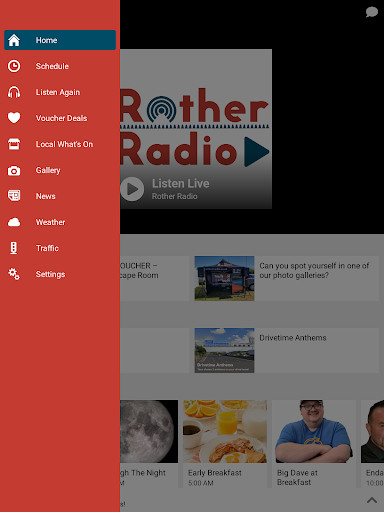
Task: Tap the Voucher Deals heart icon
Action: [14, 118]
